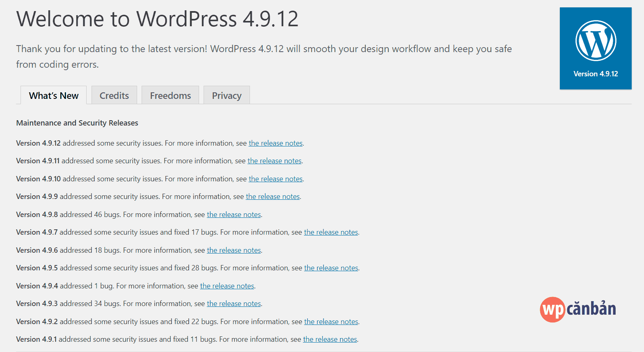
Task: Open the Credits tab
Action: (x=114, y=95)
